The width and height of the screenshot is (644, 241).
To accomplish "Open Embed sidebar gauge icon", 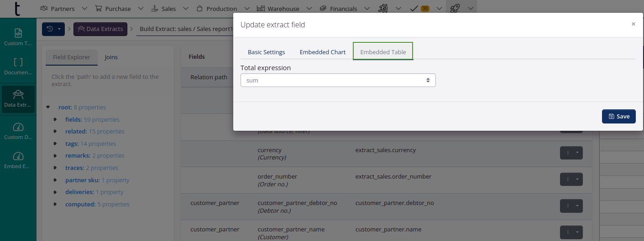I will coord(18,156).
